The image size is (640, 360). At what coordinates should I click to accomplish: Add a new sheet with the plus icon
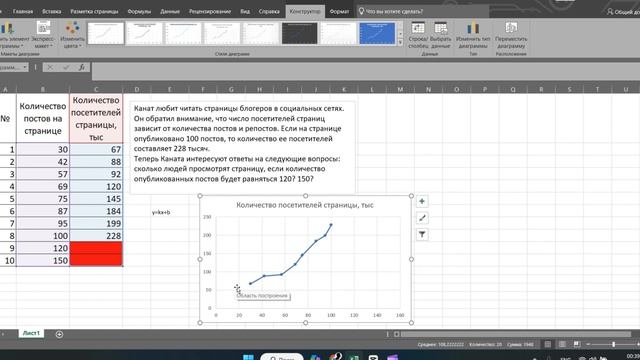[59, 334]
